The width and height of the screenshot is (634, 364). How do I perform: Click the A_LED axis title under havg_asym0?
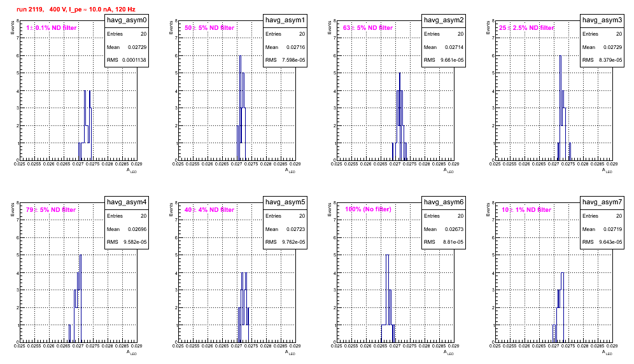coord(132,171)
